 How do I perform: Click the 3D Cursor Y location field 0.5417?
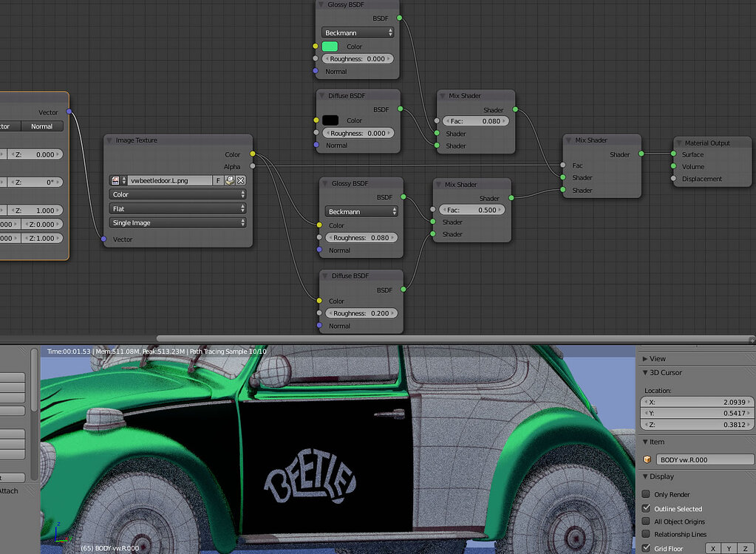697,413
